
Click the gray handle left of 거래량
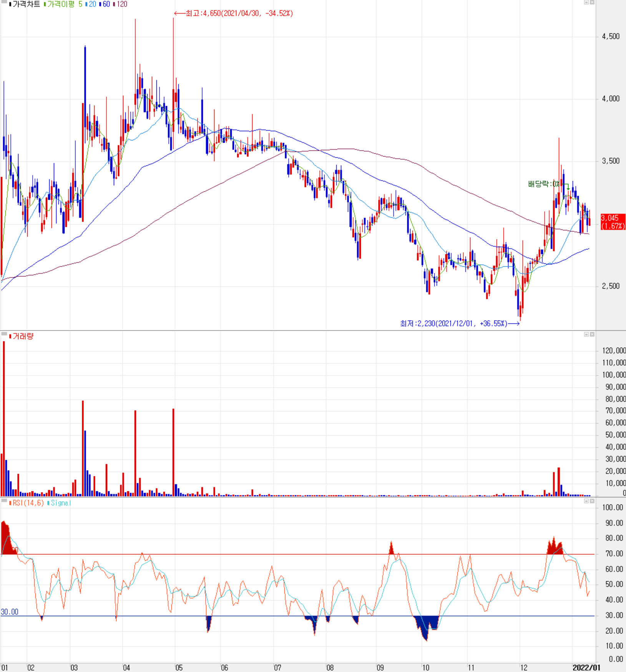[4, 334]
